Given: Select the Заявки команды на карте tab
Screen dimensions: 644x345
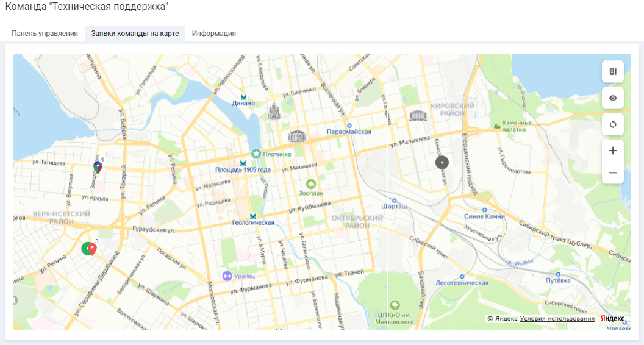Looking at the screenshot, I should (x=135, y=34).
